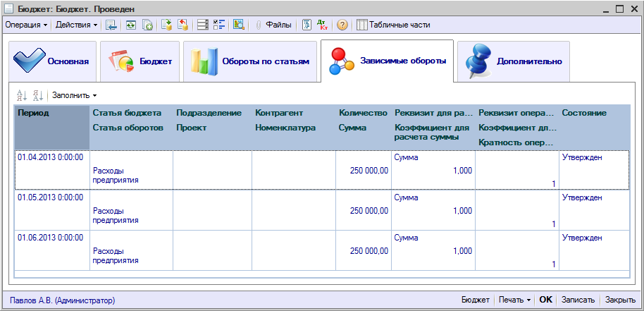The image size is (644, 311).
Task: Expand the Заполнить dropdown
Action: point(75,95)
